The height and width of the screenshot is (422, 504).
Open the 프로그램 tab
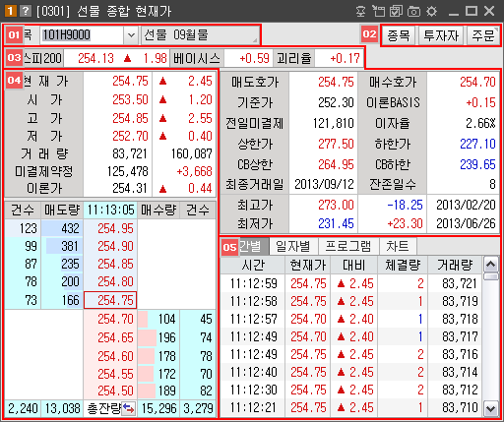coord(348,246)
